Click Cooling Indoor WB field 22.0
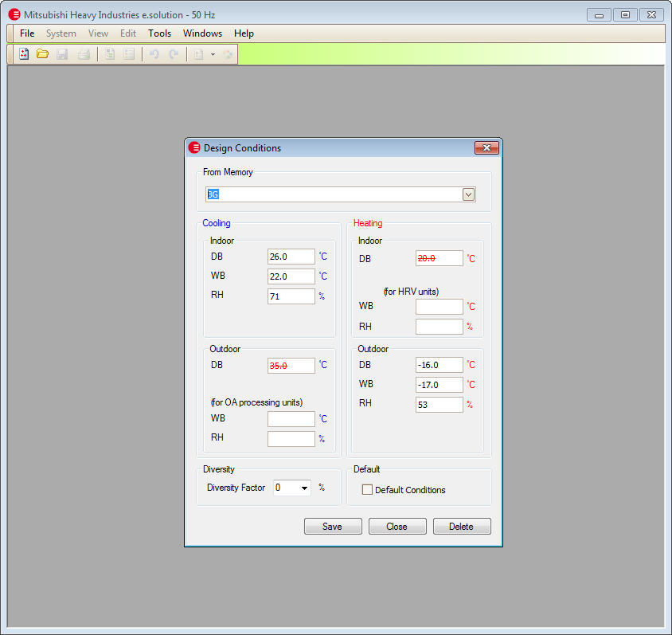The height and width of the screenshot is (635, 672). coord(291,276)
